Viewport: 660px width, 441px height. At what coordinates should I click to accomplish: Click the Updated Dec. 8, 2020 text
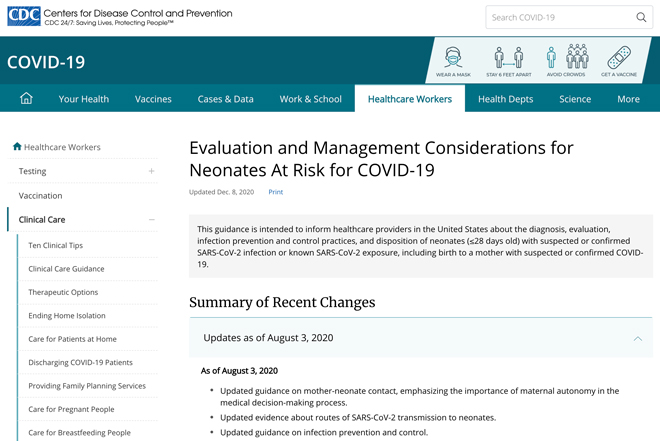tap(221, 192)
